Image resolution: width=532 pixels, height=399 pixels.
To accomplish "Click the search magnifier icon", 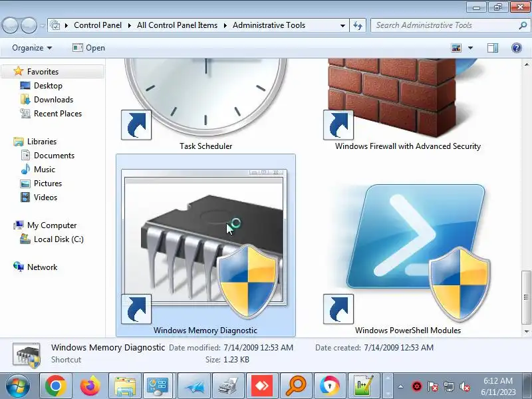I will (x=523, y=25).
